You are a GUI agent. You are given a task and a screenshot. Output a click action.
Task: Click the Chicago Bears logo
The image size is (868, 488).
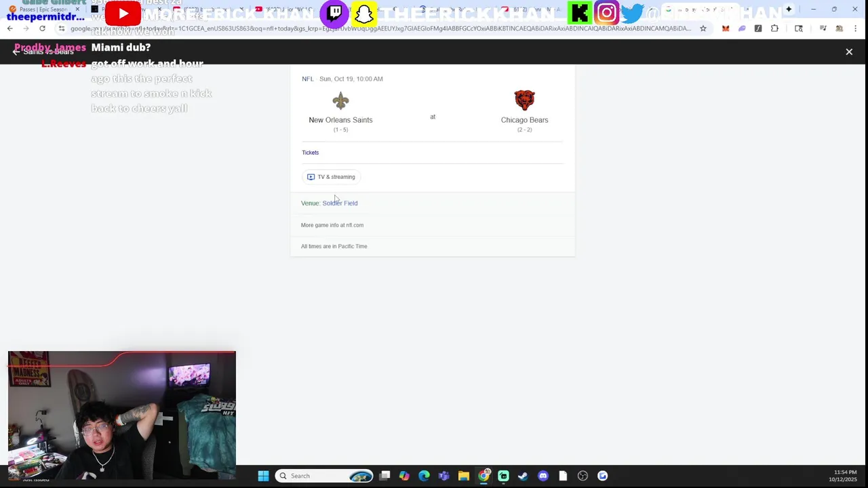click(x=524, y=100)
